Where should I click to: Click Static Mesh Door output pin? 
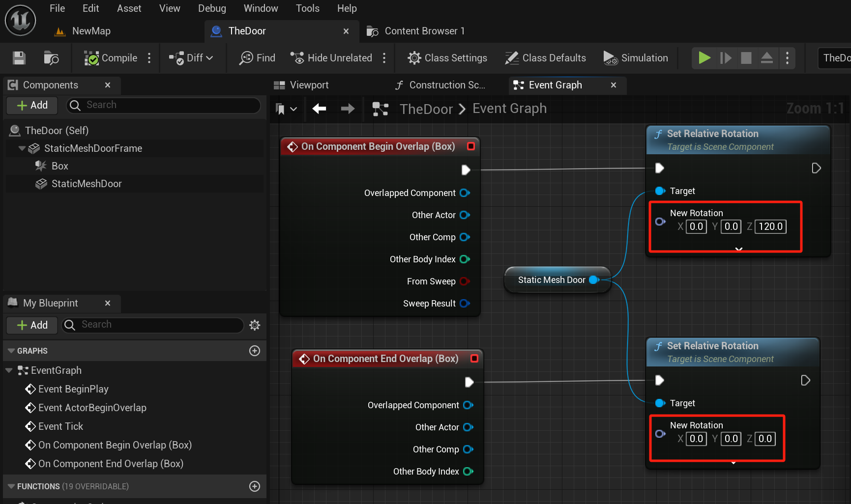594,280
